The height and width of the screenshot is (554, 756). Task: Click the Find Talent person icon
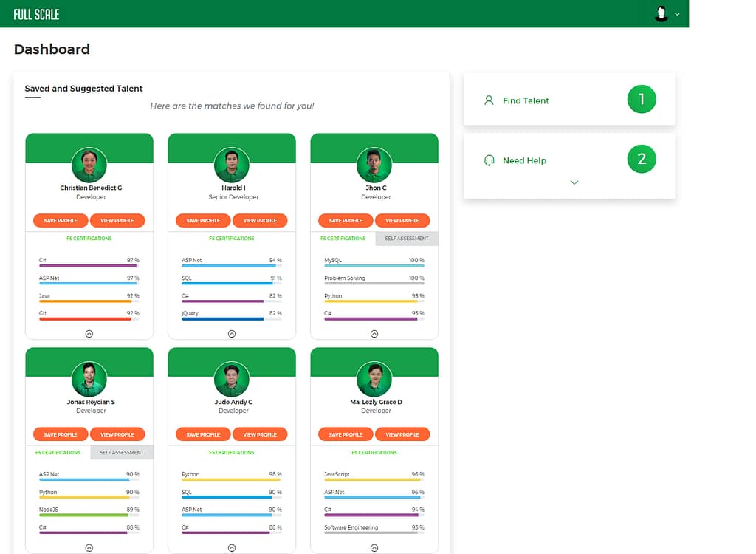488,100
